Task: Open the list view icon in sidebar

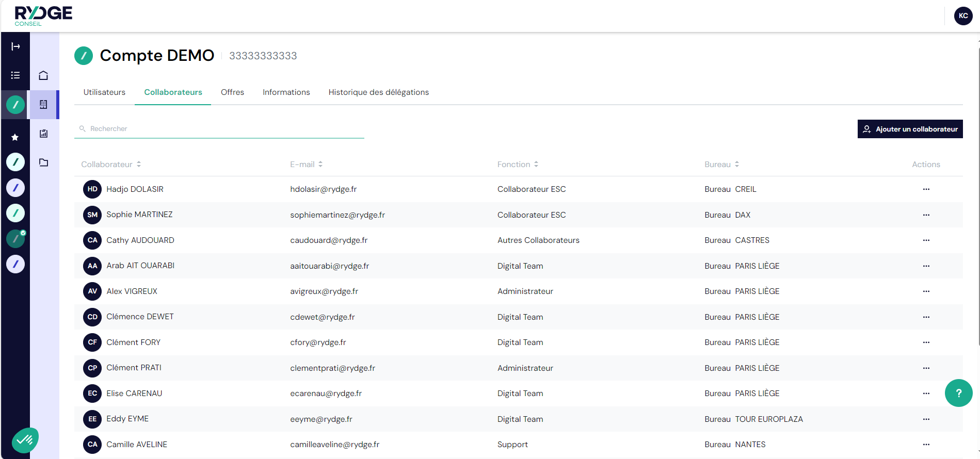Action: [15, 75]
